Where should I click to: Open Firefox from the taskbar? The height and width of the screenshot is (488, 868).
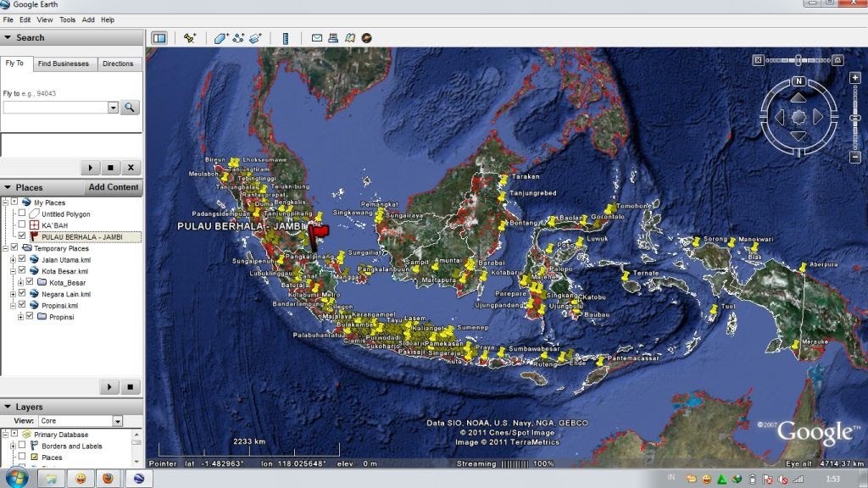pos(108,478)
